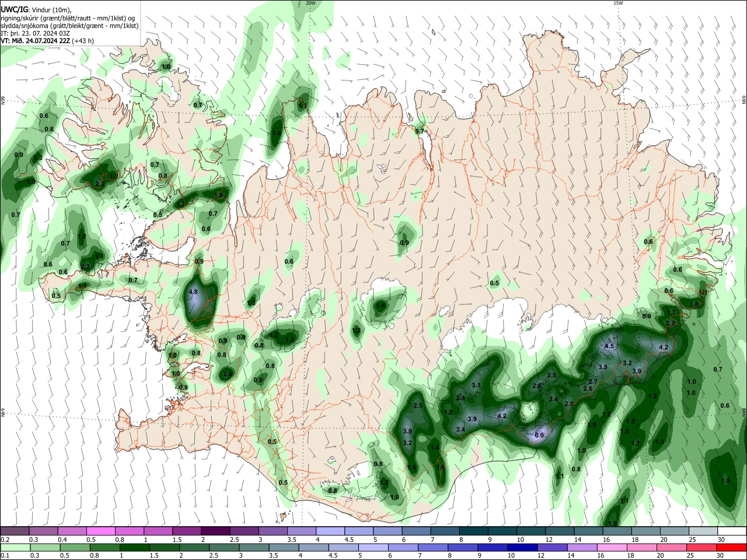Click the 'slydda/snjókoma' legend description line
Viewport: 747px width, 560px height.
click(x=69, y=26)
